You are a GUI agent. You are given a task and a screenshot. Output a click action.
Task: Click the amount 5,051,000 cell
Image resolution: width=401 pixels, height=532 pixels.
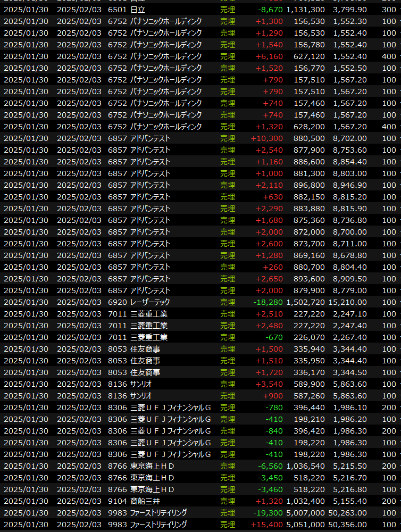point(305,525)
